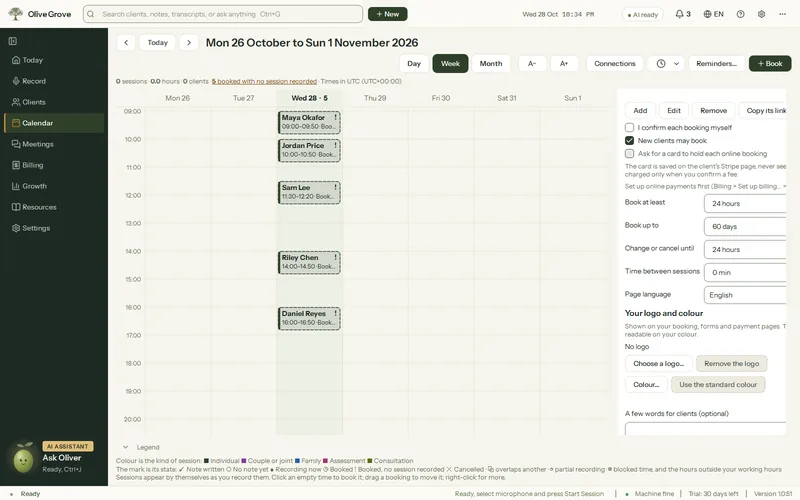Open the Billing receipt icon
The image size is (800, 500).
(x=16, y=165)
